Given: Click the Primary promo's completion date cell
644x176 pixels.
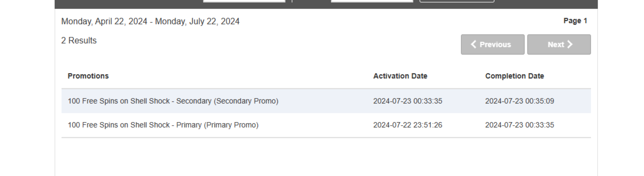Looking at the screenshot, I should 519,125.
